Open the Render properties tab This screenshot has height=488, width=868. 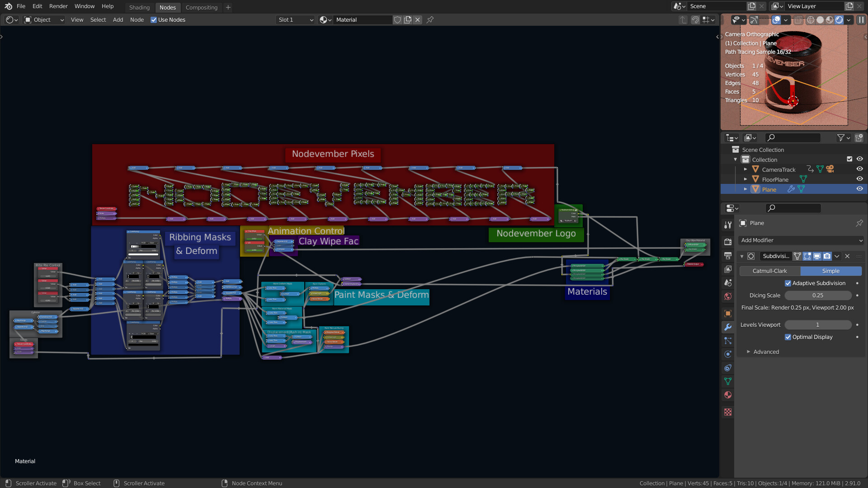(x=728, y=242)
